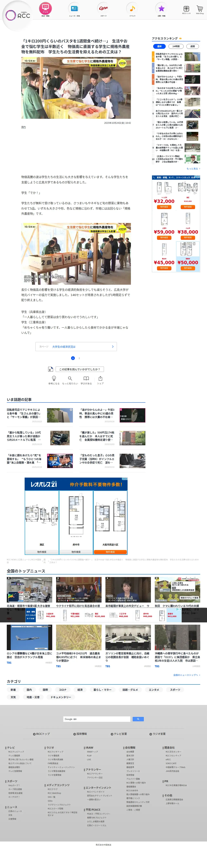
Task: Open the ドキュメンタリー category chip
Action: point(61,697)
